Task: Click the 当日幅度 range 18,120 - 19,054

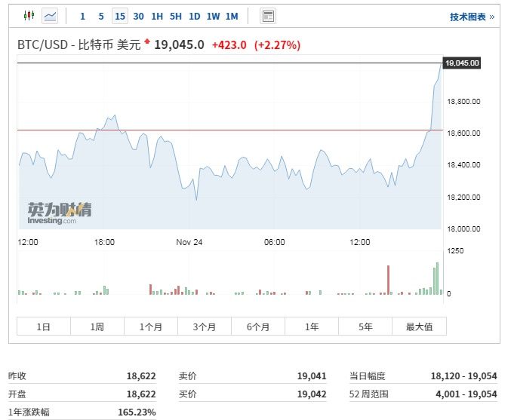Action: coord(463,376)
